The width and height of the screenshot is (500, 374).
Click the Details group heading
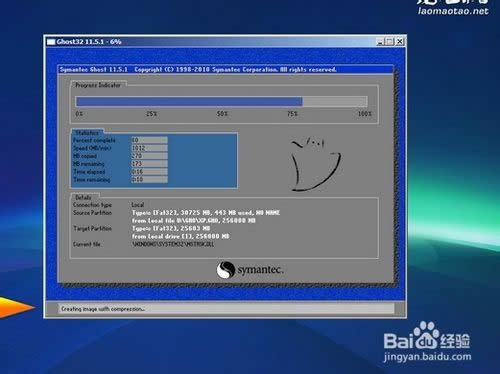click(x=83, y=197)
